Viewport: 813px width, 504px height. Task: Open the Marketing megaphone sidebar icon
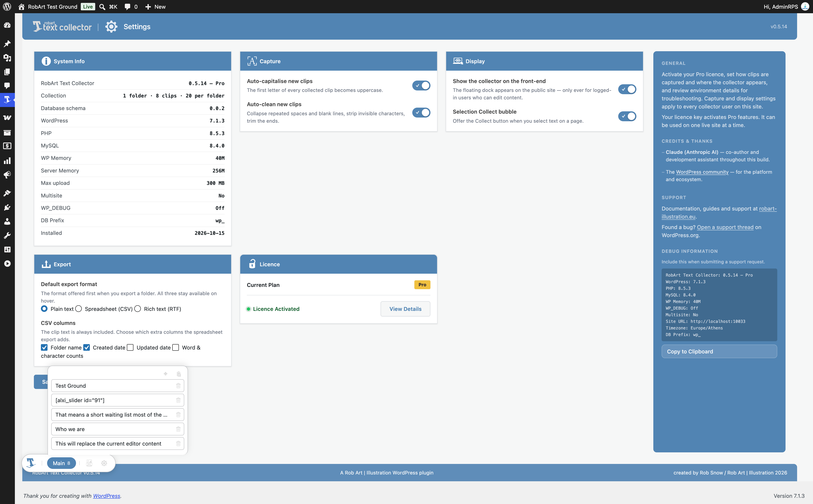[x=7, y=175]
